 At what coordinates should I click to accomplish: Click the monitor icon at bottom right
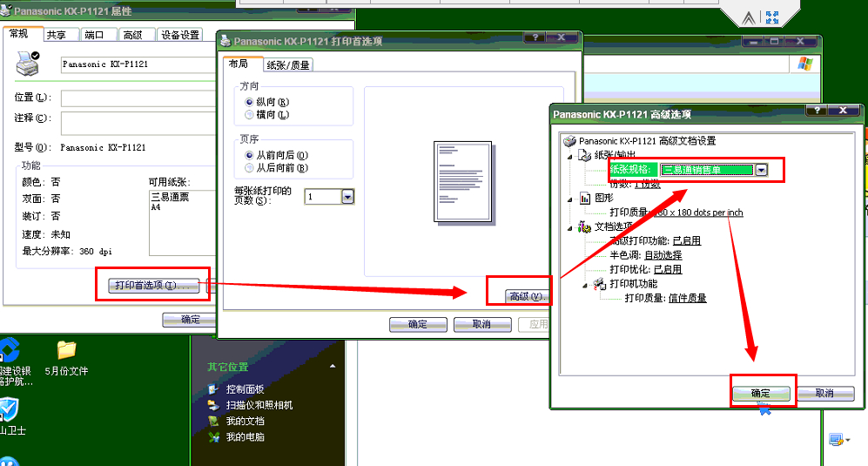pyautogui.click(x=836, y=440)
